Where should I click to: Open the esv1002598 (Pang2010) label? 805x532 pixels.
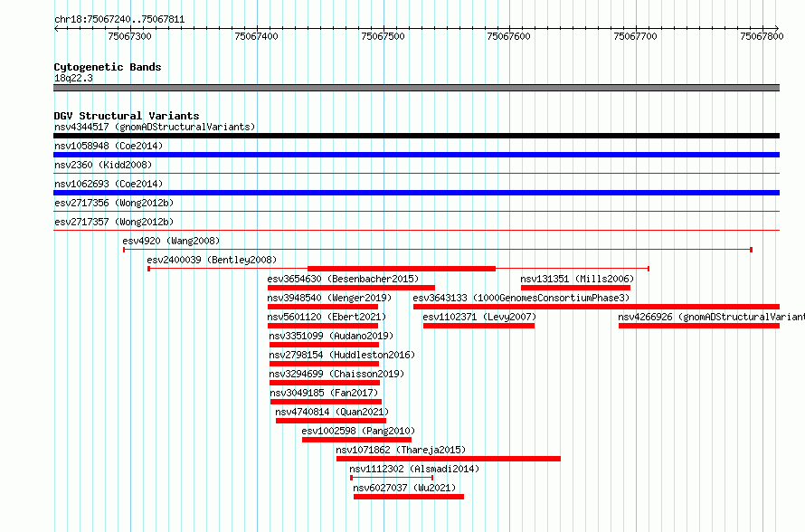pyautogui.click(x=358, y=431)
